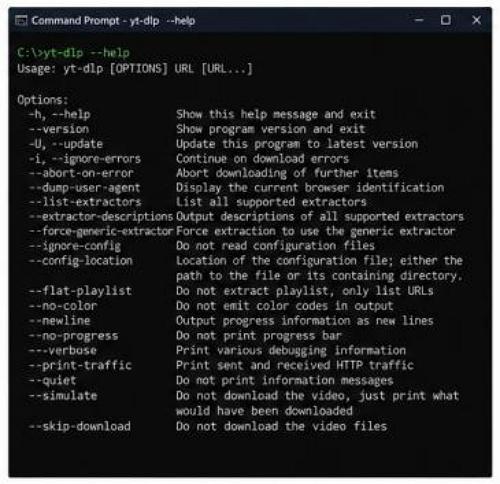Click the 'Options:' heading
The width and height of the screenshot is (500, 484).
point(43,100)
